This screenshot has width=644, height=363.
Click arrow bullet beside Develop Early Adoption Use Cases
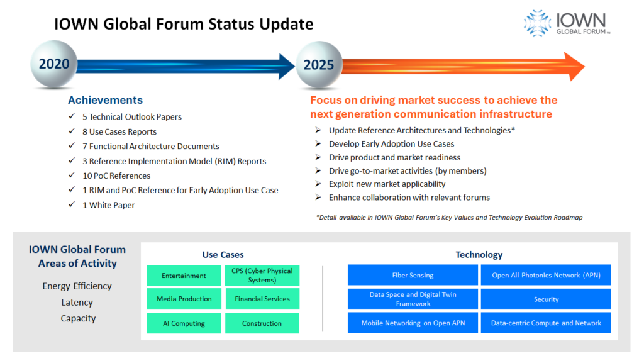coord(318,144)
